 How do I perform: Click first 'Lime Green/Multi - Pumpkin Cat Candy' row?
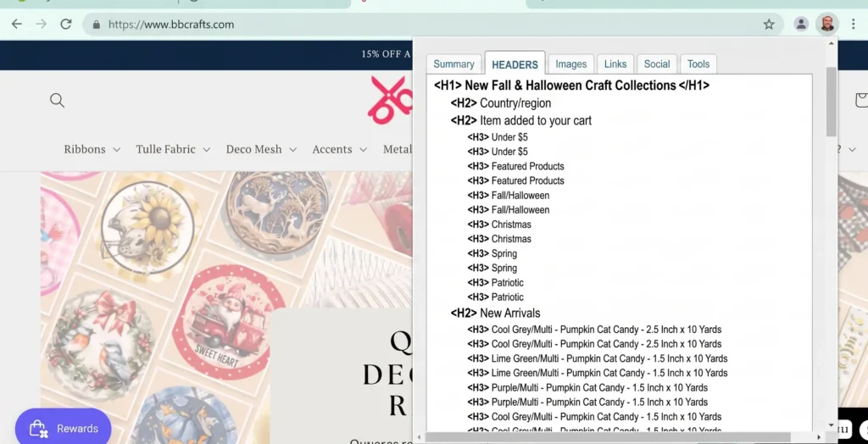coord(598,358)
